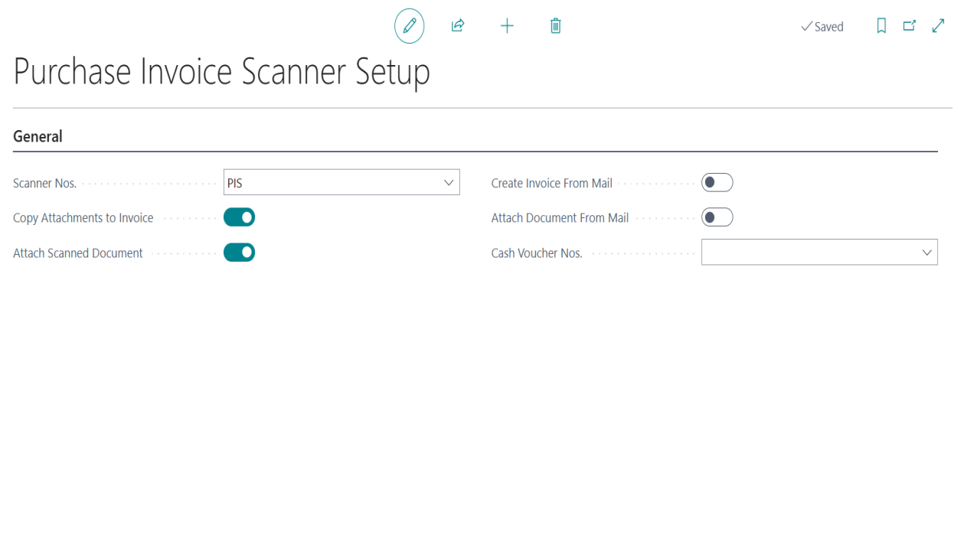Click inside the Scanner Nos. PIS field
980x551 pixels.
[341, 183]
